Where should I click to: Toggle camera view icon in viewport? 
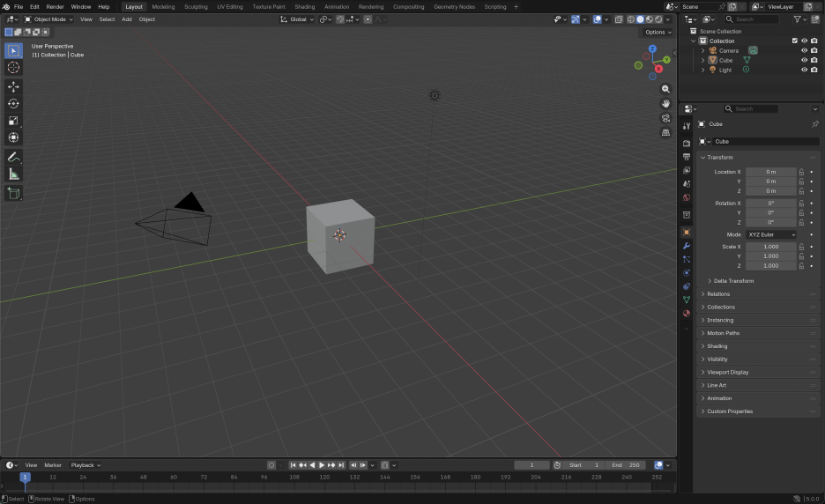point(665,118)
